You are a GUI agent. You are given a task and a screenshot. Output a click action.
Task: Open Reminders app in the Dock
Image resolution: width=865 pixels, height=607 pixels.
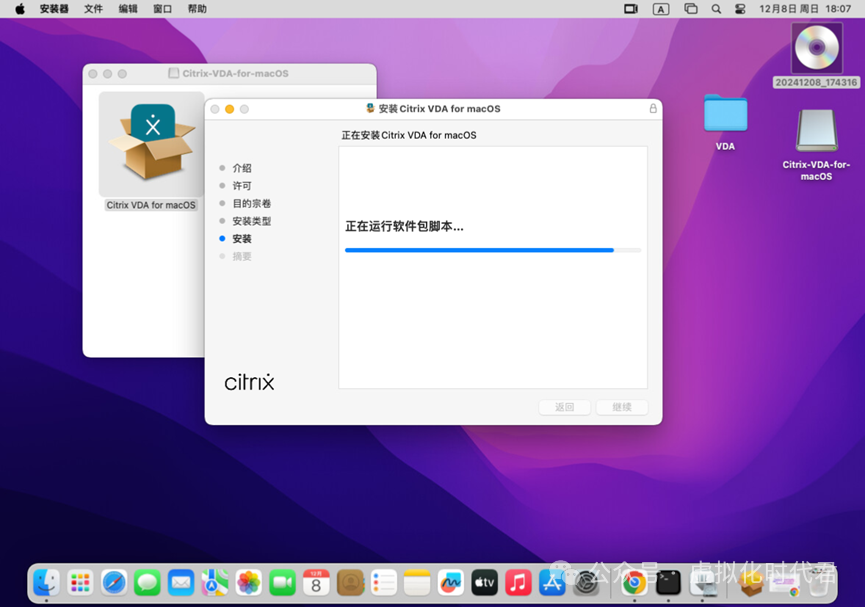click(383, 583)
